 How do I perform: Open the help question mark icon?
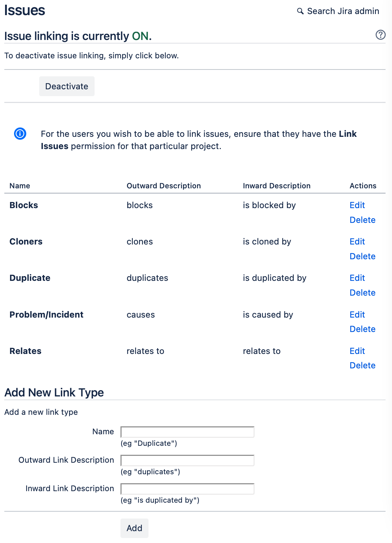(381, 35)
